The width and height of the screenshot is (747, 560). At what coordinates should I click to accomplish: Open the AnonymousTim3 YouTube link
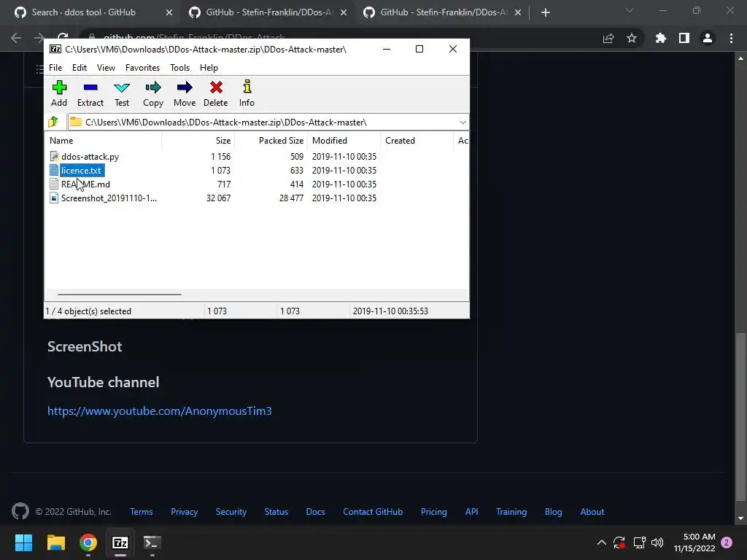pos(160,411)
